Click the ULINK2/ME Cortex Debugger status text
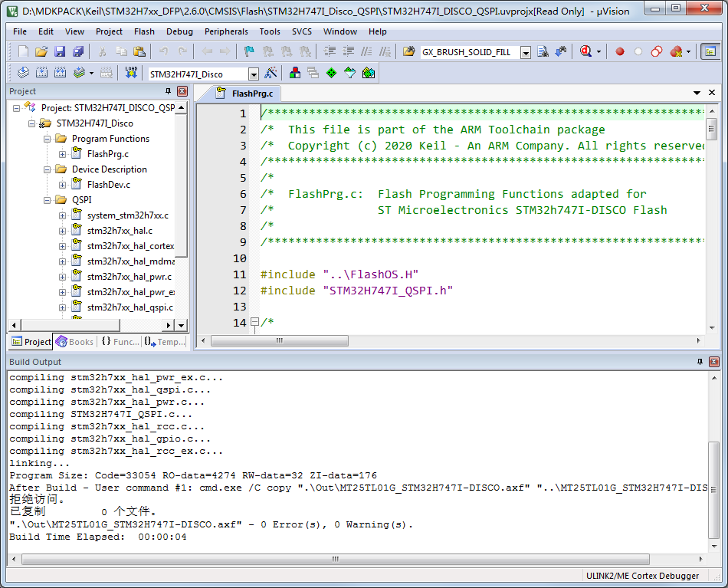 [642, 576]
